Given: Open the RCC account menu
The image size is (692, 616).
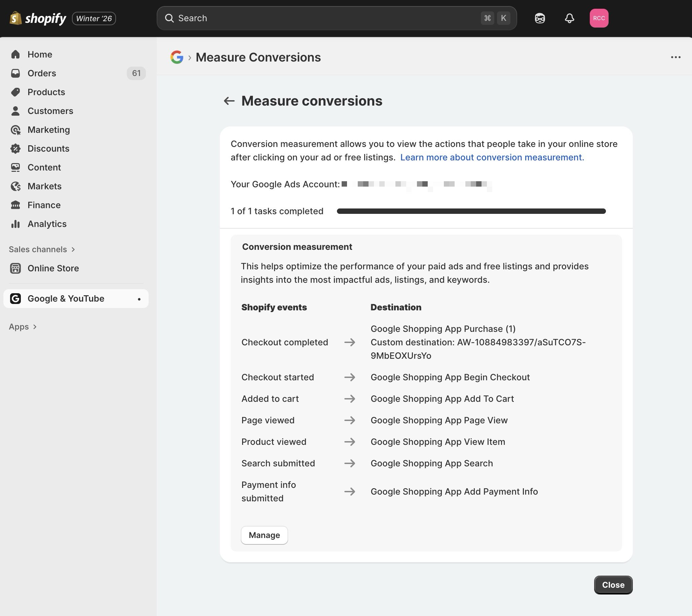Looking at the screenshot, I should 599,18.
